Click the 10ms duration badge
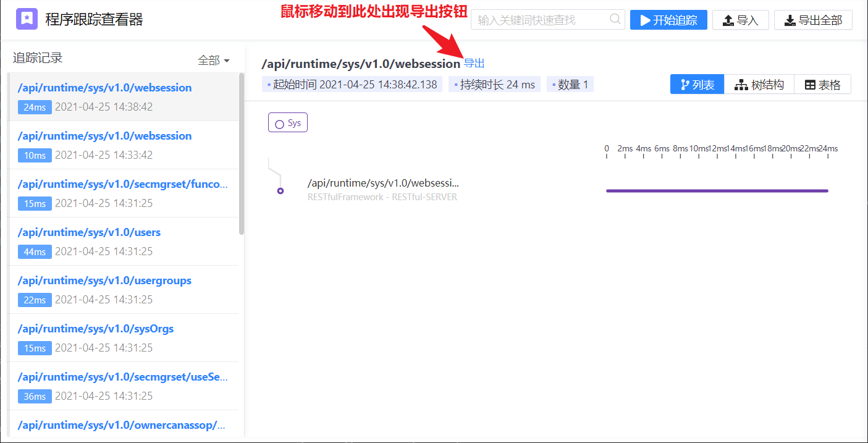This screenshot has height=443, width=868. click(35, 155)
